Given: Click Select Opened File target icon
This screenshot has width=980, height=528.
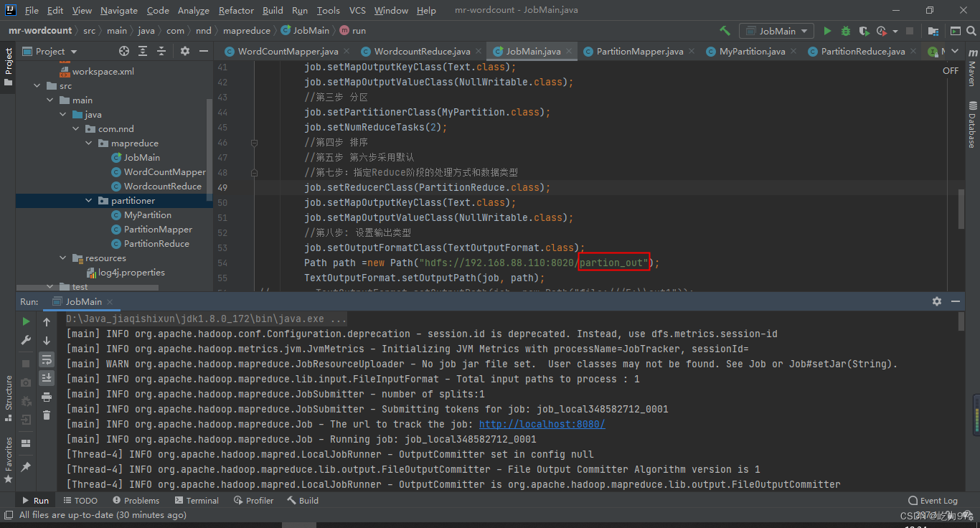Looking at the screenshot, I should [x=124, y=51].
